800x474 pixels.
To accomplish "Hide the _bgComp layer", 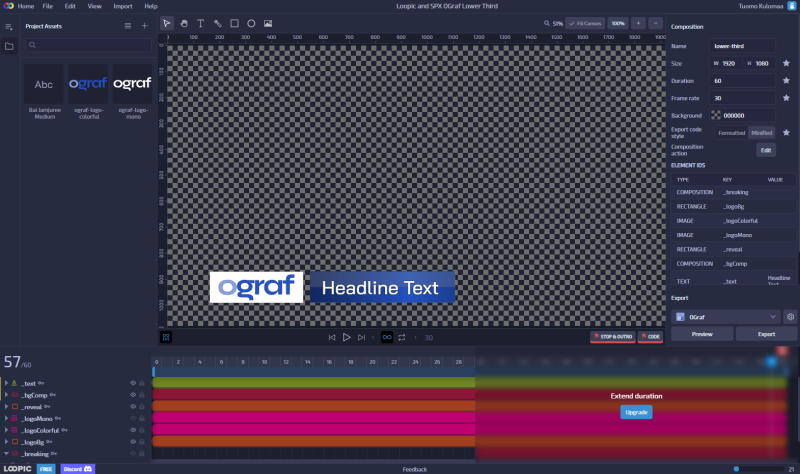I will click(x=133, y=395).
